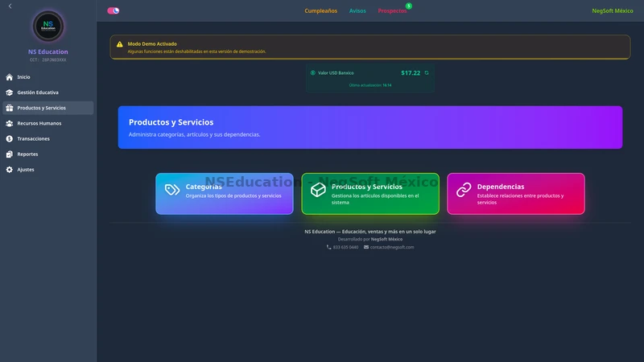Click the $17.22 exchange rate value
Viewport: 644px width, 362px height.
tap(411, 72)
